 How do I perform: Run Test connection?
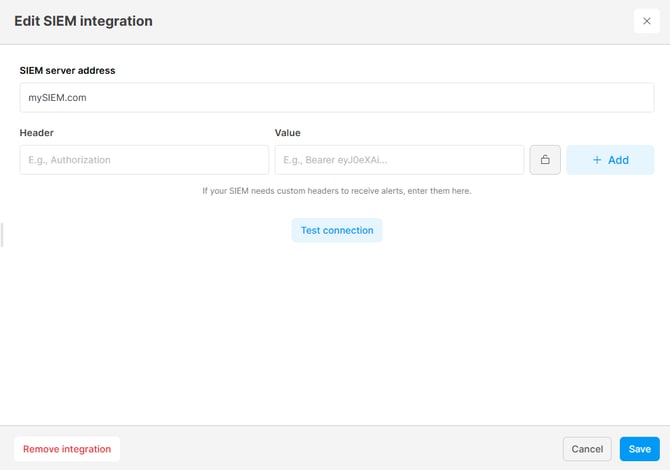point(337,230)
